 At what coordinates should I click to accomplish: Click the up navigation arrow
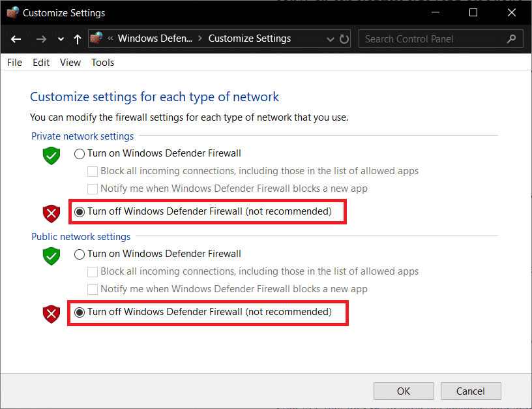[x=77, y=39]
